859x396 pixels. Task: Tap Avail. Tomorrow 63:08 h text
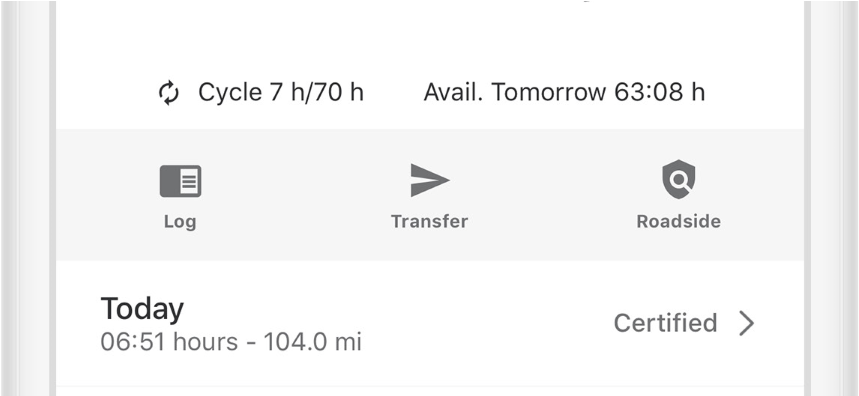564,92
